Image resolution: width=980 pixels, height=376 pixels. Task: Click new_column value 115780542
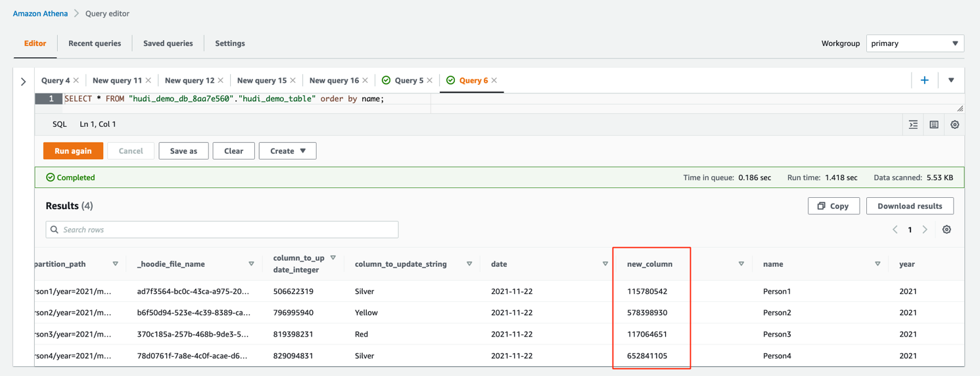[647, 291]
